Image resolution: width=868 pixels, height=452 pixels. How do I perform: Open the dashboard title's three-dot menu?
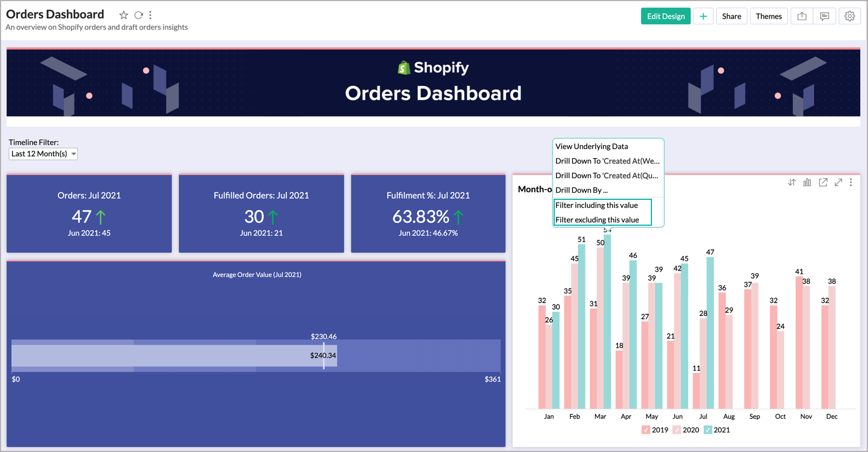pyautogui.click(x=150, y=15)
